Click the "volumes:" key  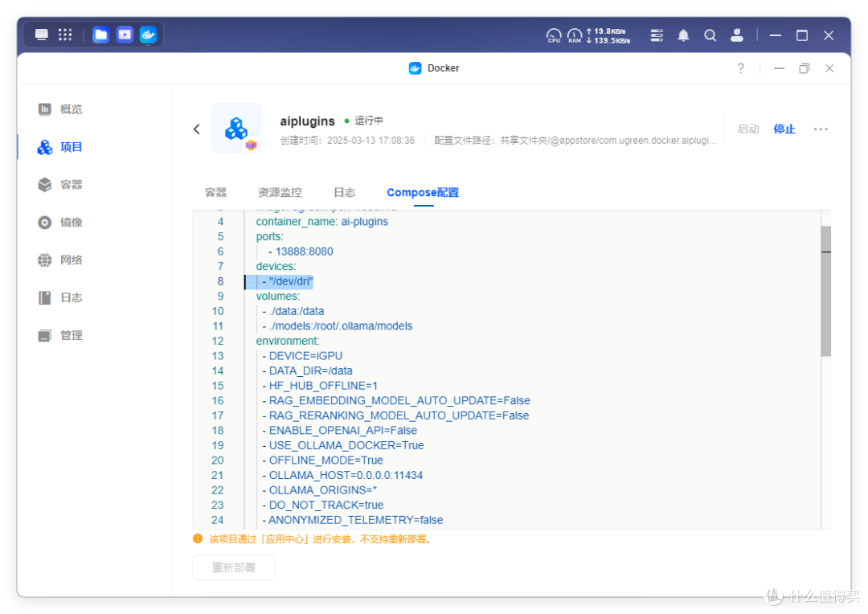pyautogui.click(x=277, y=297)
